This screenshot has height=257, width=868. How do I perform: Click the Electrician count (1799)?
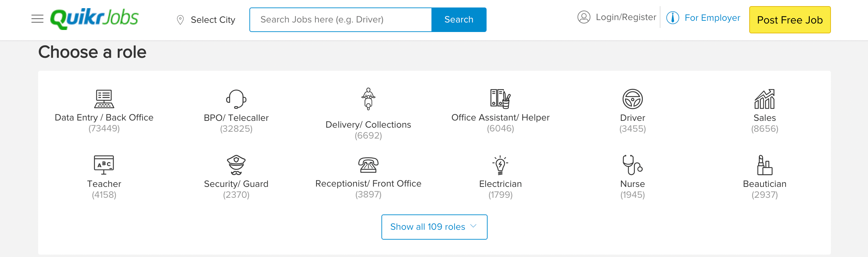pos(501,195)
